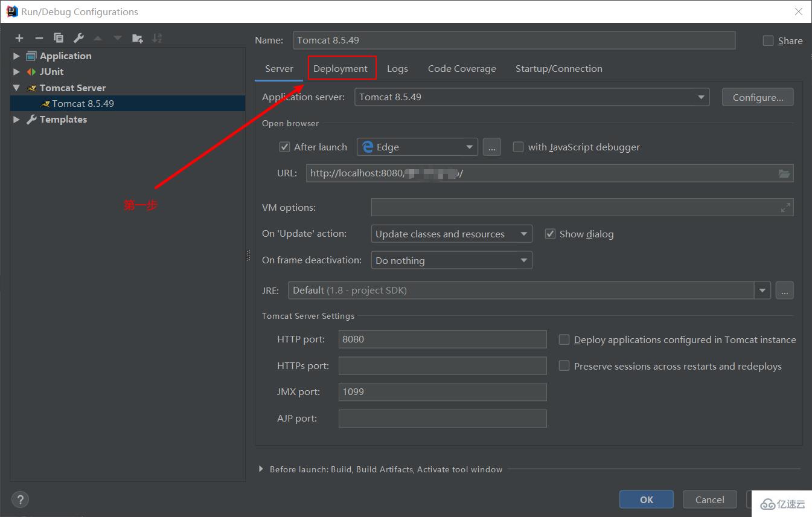Image resolution: width=812 pixels, height=517 pixels.
Task: Switch to the Logs tab
Action: [x=397, y=68]
